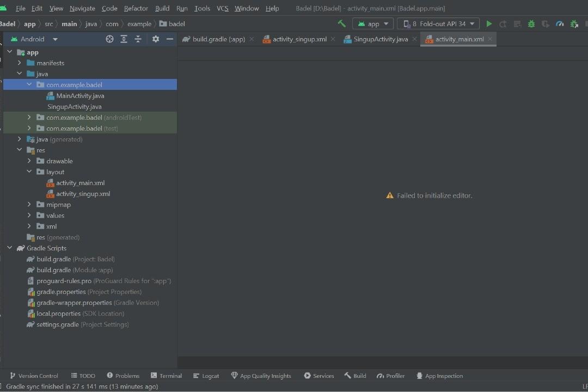The width and height of the screenshot is (588, 392).
Task: Click the Apply Changes restart icon
Action: (503, 24)
